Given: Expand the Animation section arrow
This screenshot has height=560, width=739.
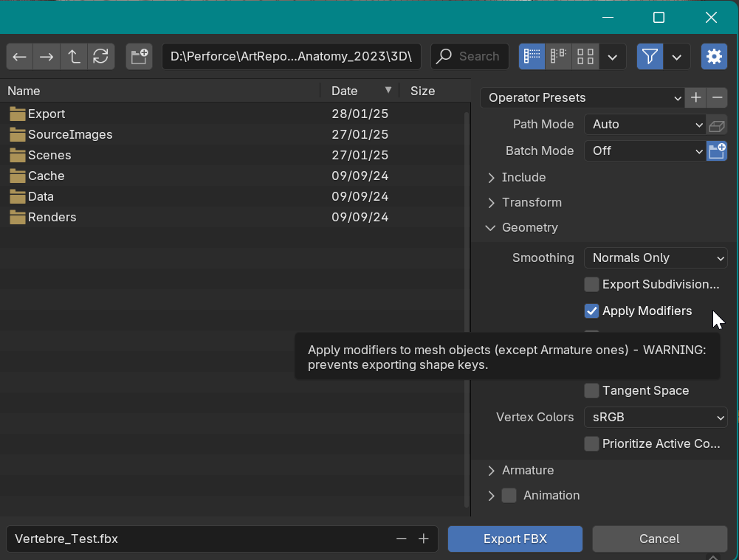Looking at the screenshot, I should tap(491, 496).
